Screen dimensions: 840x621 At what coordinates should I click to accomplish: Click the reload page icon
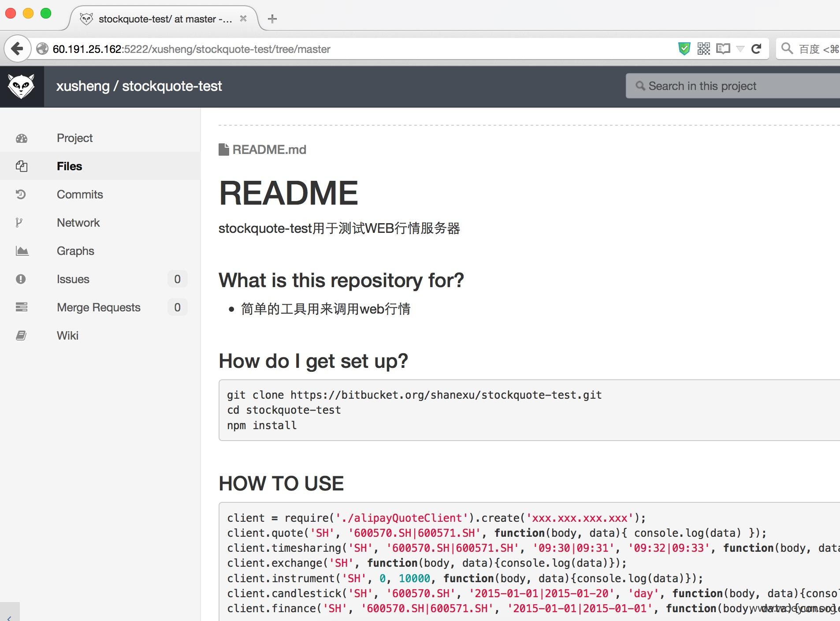click(756, 49)
